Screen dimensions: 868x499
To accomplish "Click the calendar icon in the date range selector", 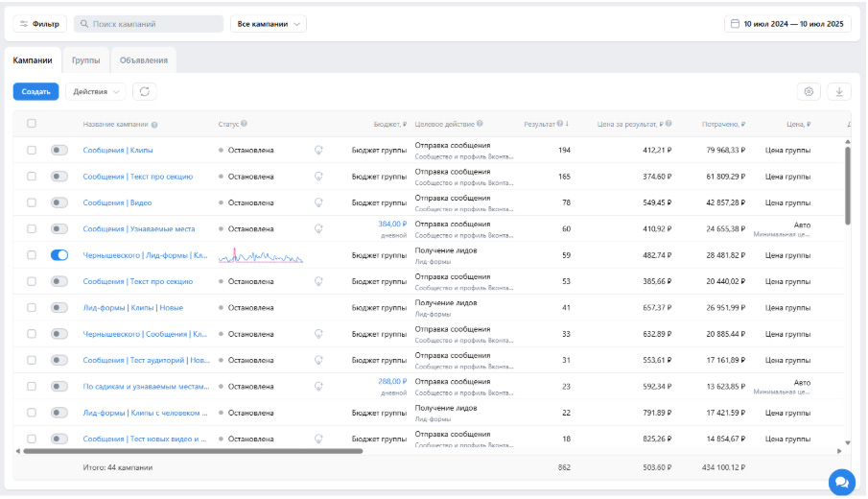I will point(735,24).
